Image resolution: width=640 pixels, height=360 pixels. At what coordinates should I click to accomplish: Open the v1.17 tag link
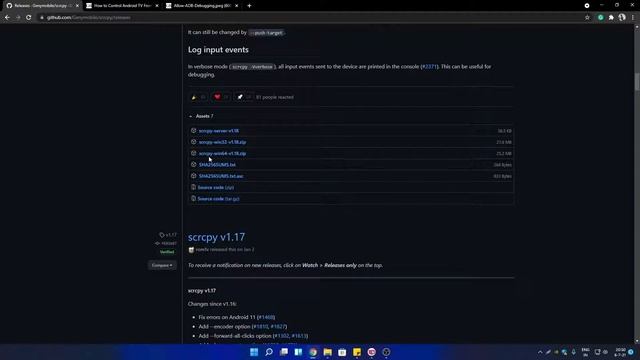tap(168, 235)
